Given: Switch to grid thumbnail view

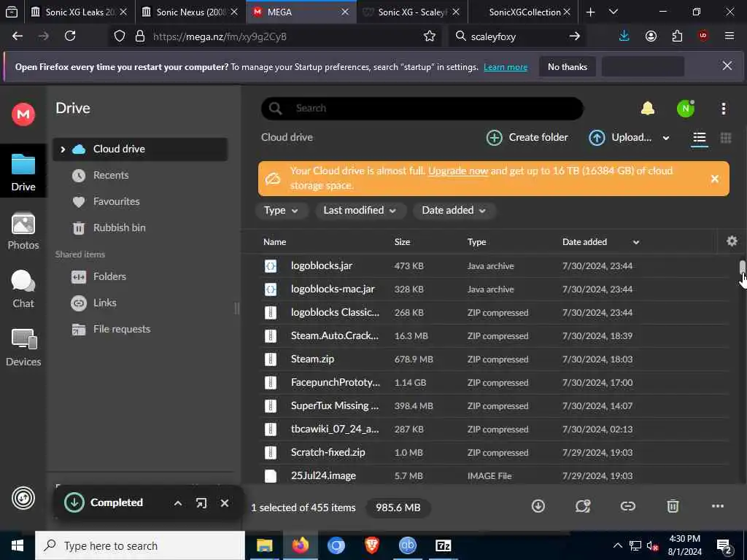Looking at the screenshot, I should pyautogui.click(x=726, y=138).
